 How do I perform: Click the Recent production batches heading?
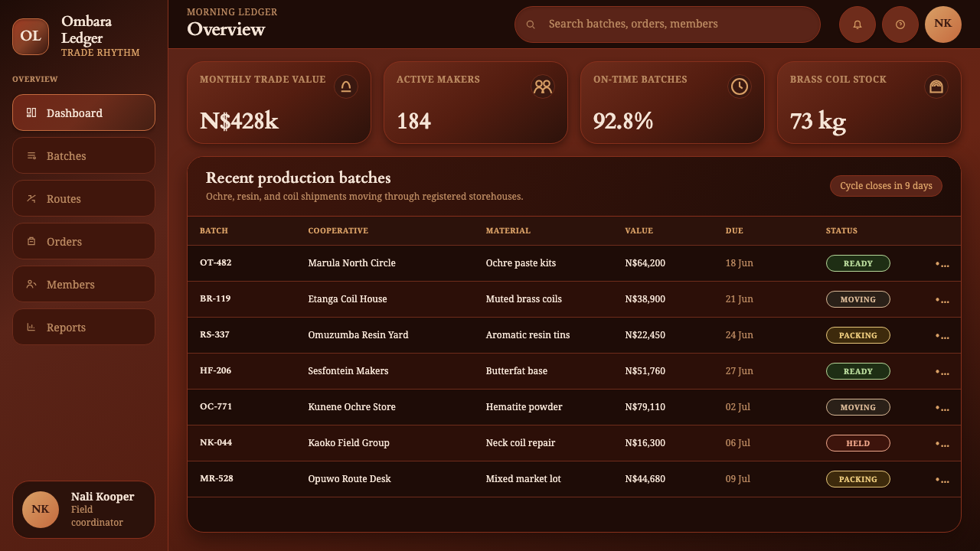[299, 178]
